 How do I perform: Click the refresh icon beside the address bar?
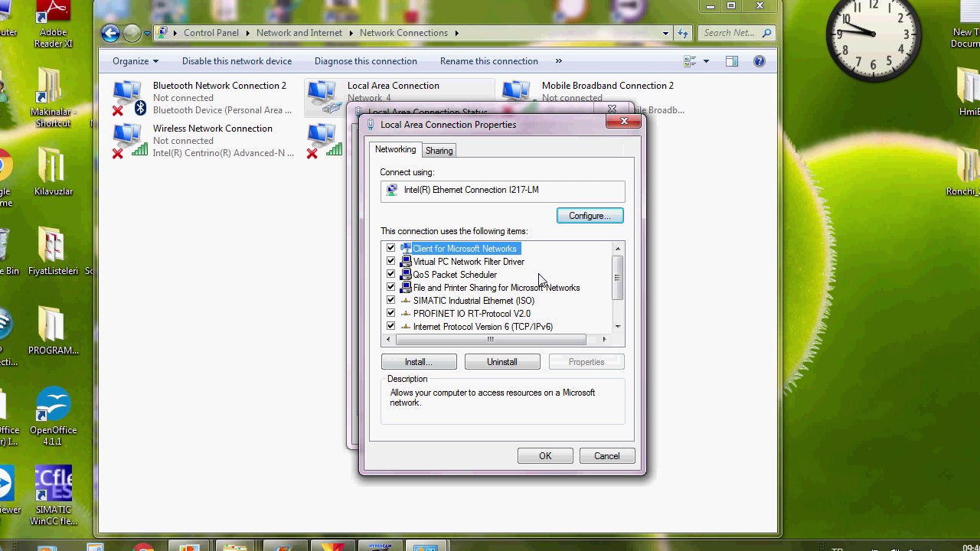coord(683,33)
